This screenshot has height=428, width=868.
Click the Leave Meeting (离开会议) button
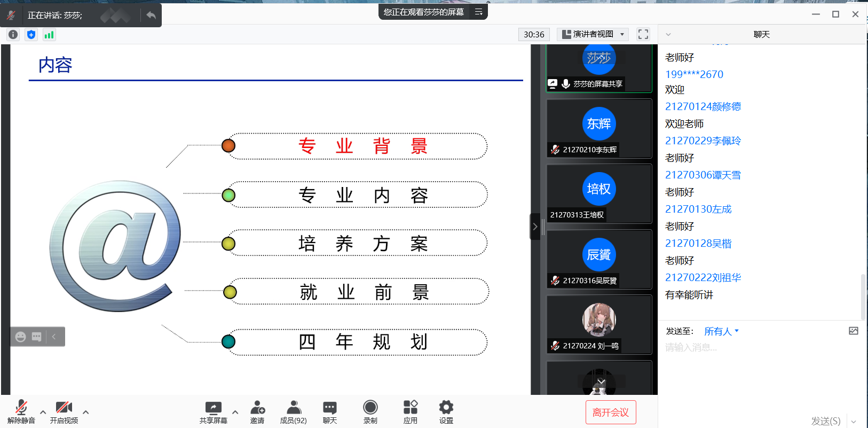pyautogui.click(x=610, y=412)
